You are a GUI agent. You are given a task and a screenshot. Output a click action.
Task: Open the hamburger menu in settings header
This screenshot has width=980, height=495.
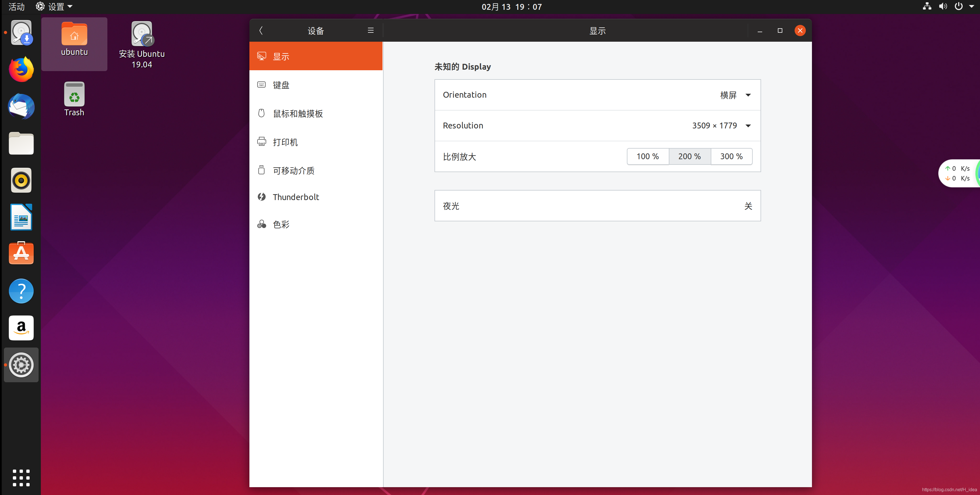pyautogui.click(x=370, y=31)
